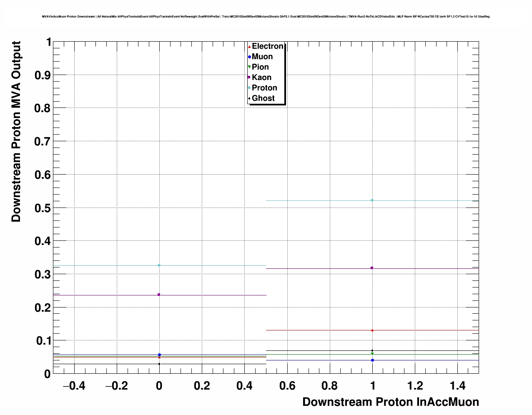Screen dimensions: 532x415
Task: Select the Ghost data point at x=0
Action: coord(159,364)
